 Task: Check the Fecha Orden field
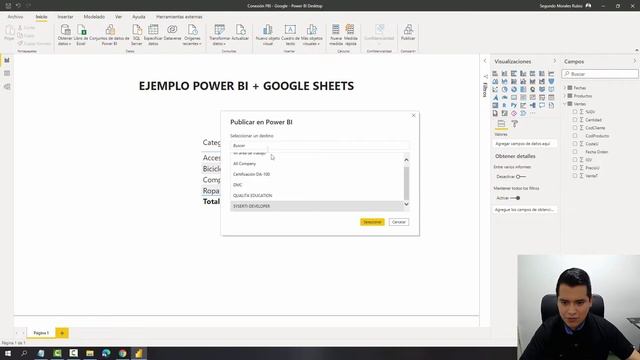click(575, 151)
